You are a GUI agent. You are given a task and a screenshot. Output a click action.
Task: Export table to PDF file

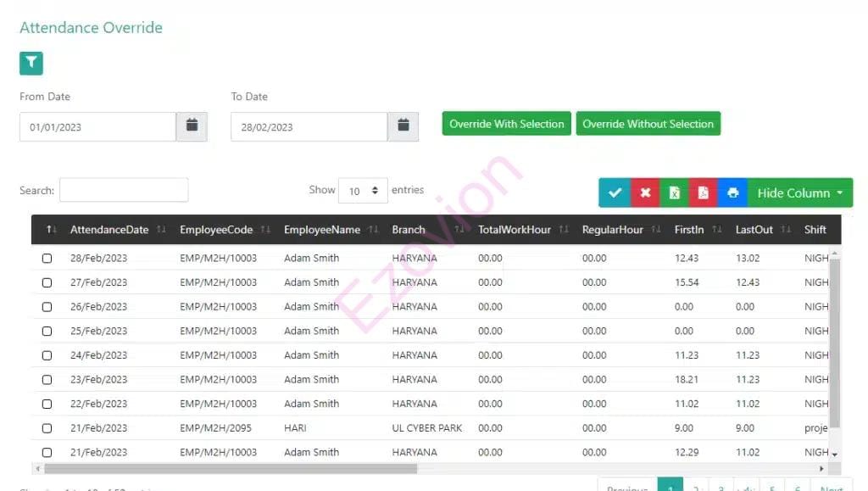coord(703,192)
